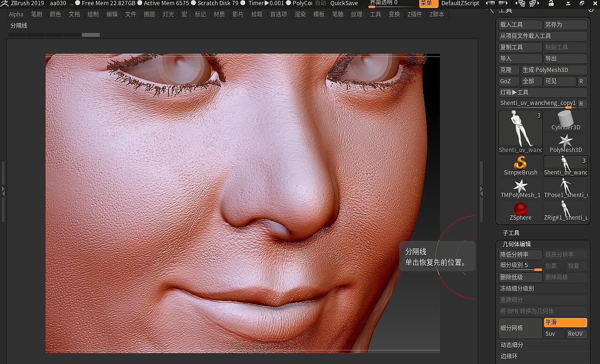Collapse the left tray divider handle
This screenshot has height=364, width=600.
tap(3, 190)
